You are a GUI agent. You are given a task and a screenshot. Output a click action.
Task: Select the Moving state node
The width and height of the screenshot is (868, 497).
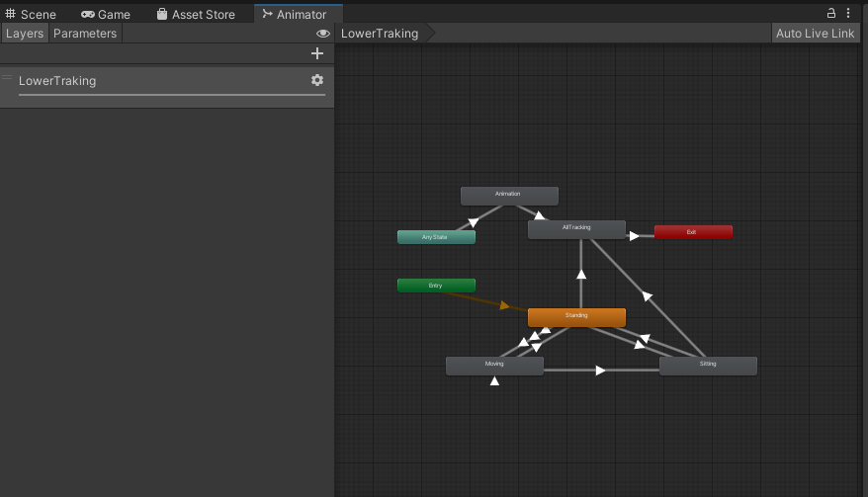494,366
